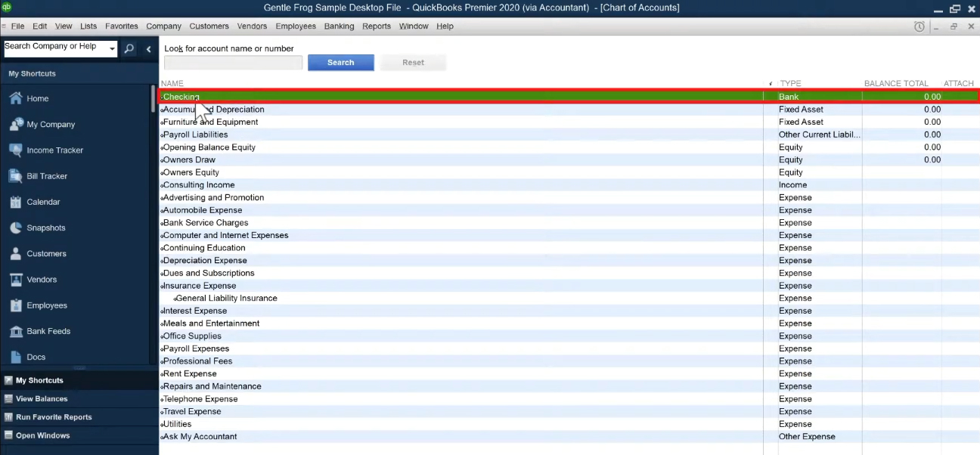Select Owners Equity account
Image resolution: width=980 pixels, height=455 pixels.
(x=569, y=172)
